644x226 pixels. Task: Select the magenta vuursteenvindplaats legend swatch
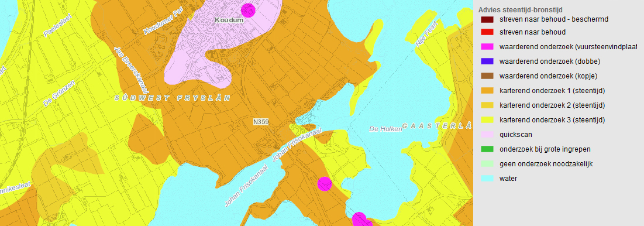487,47
